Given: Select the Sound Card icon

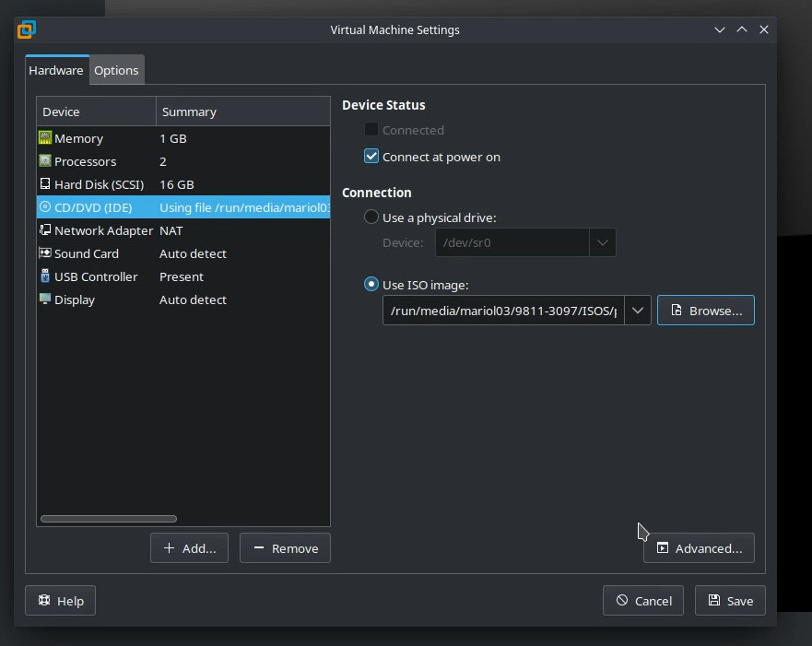Looking at the screenshot, I should point(45,253).
